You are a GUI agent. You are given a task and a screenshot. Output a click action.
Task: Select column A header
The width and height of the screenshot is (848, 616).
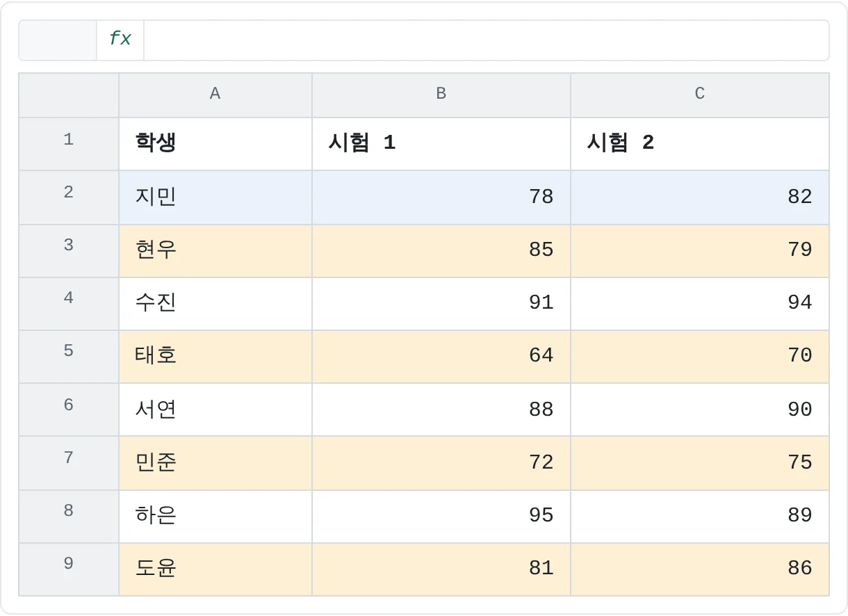[215, 95]
